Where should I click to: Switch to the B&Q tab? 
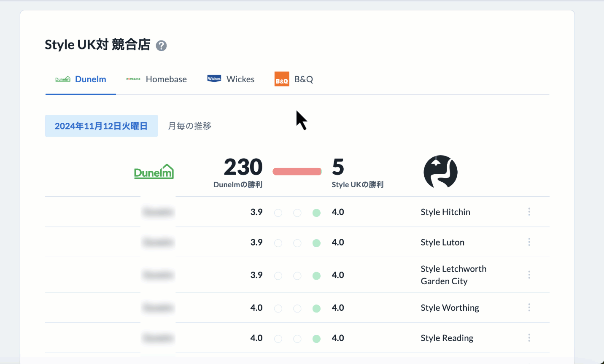[x=294, y=79]
